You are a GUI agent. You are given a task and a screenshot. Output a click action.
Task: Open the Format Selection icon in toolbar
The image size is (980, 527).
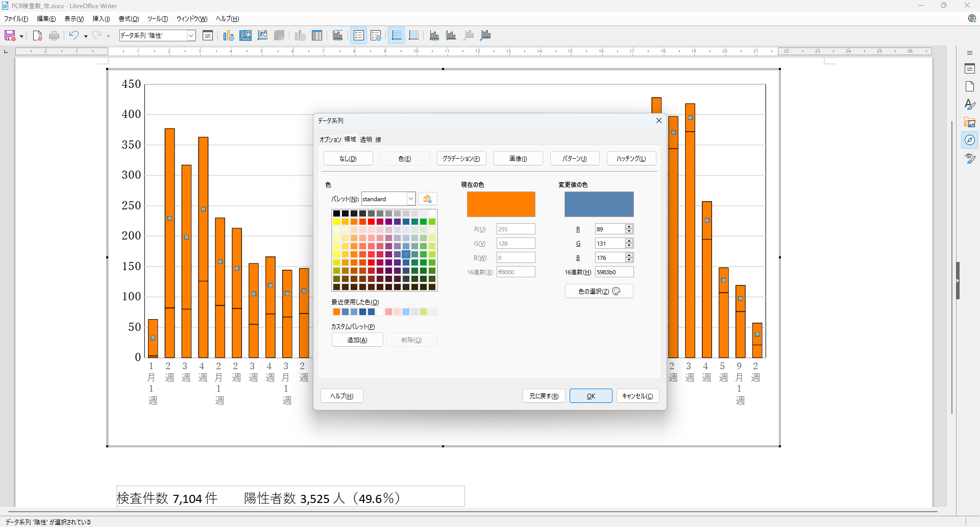coord(208,36)
